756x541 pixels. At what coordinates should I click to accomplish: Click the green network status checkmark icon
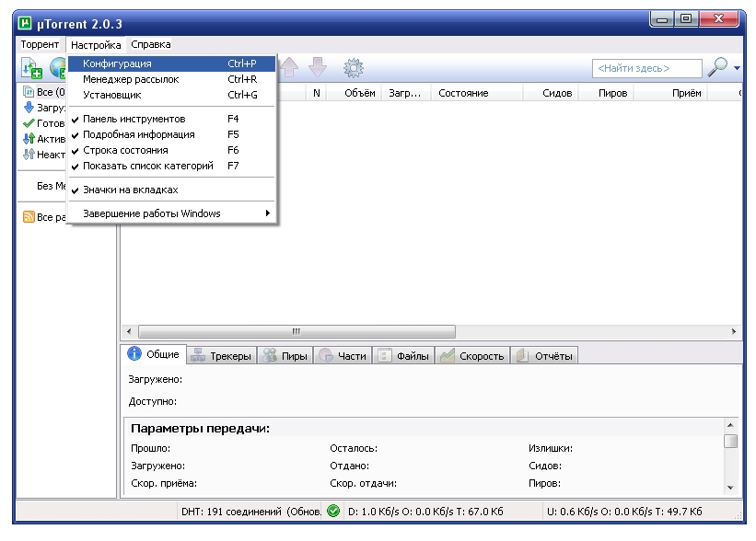click(x=333, y=511)
